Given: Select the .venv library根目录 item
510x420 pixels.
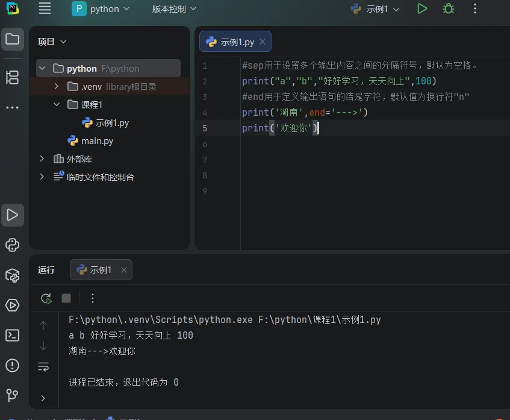Looking at the screenshot, I should pos(110,86).
